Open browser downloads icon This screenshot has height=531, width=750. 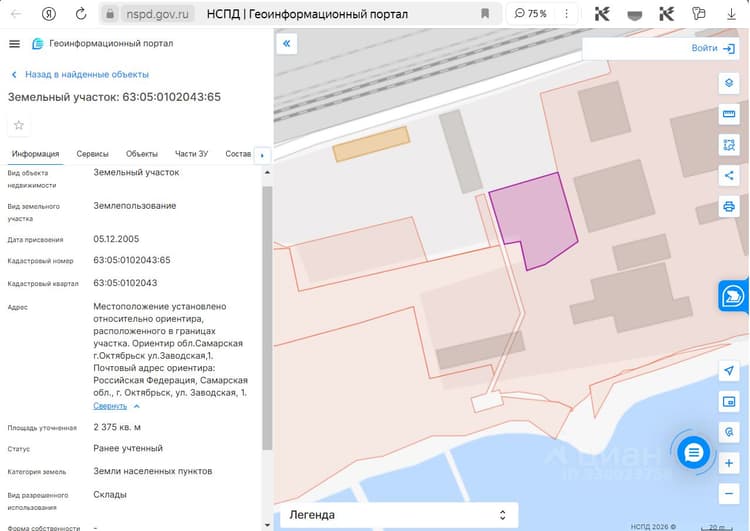coord(731,14)
